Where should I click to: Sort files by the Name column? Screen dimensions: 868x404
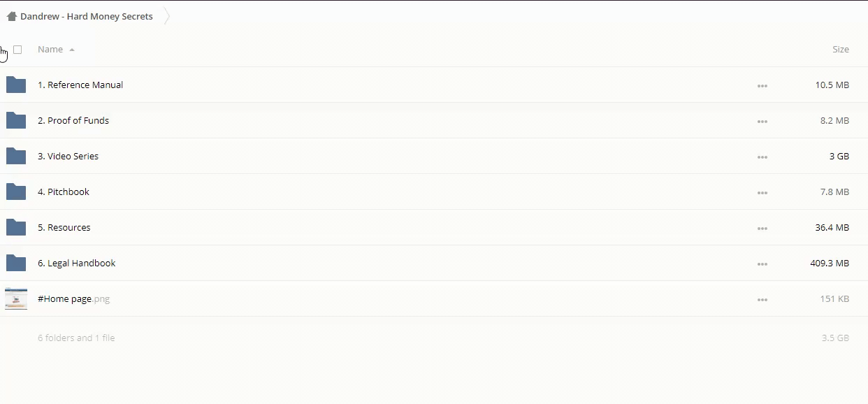[x=50, y=50]
